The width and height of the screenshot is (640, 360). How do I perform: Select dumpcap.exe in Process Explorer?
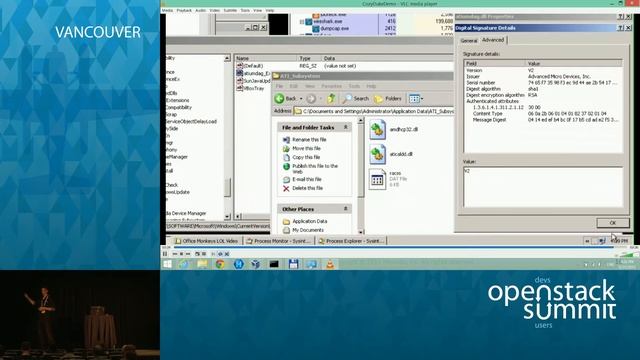coord(335,29)
